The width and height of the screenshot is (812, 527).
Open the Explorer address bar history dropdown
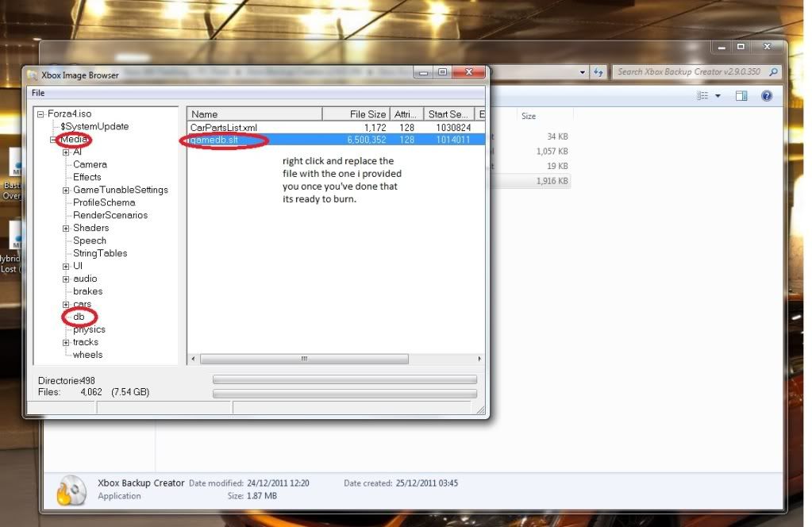pos(583,72)
